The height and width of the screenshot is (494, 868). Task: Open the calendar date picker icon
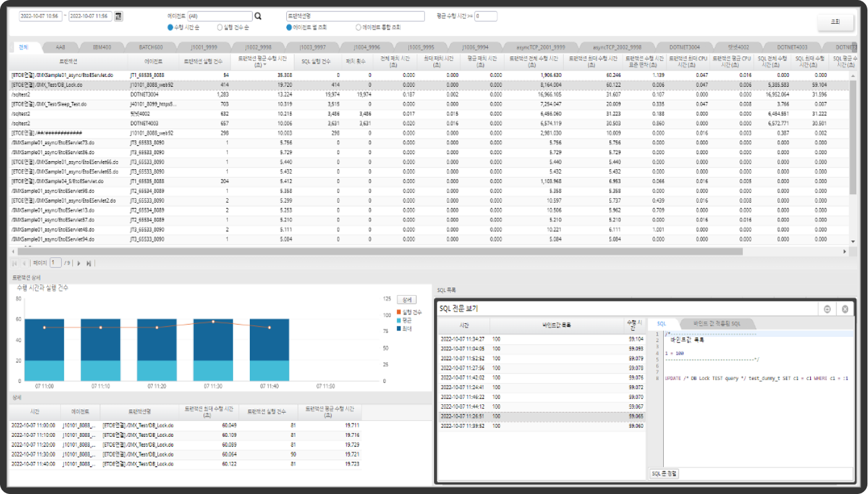(118, 16)
